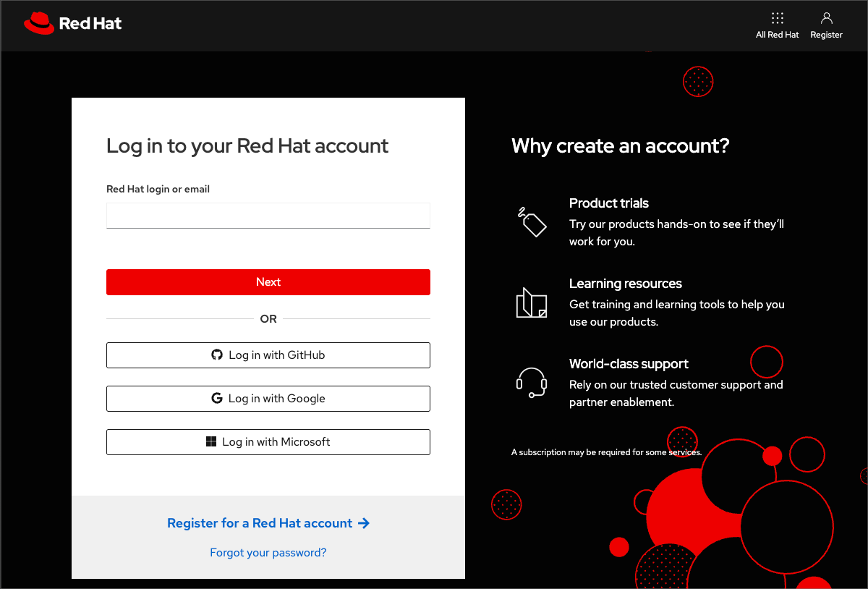
Task: Follow the Forgot your password link
Action: coord(268,553)
